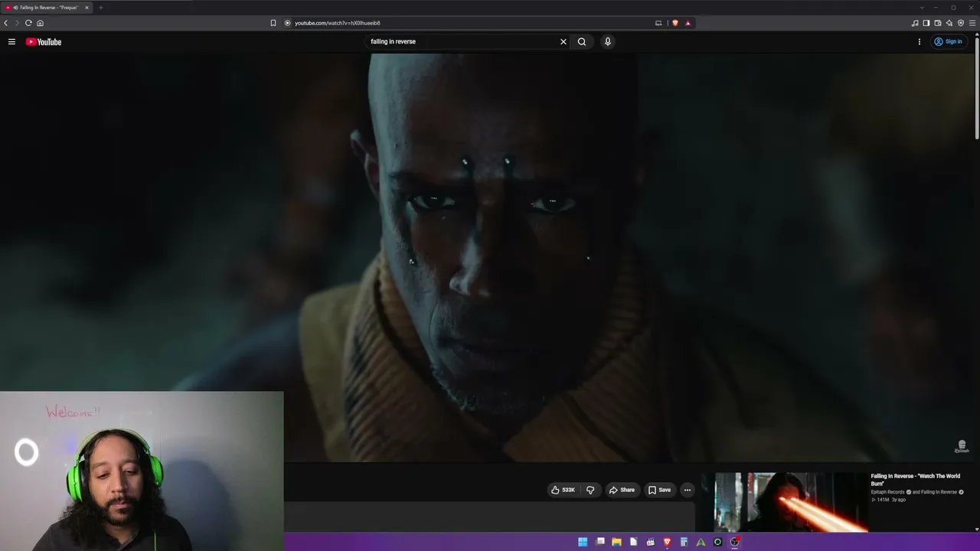
Task: Open the browser home page
Action: (x=40, y=23)
